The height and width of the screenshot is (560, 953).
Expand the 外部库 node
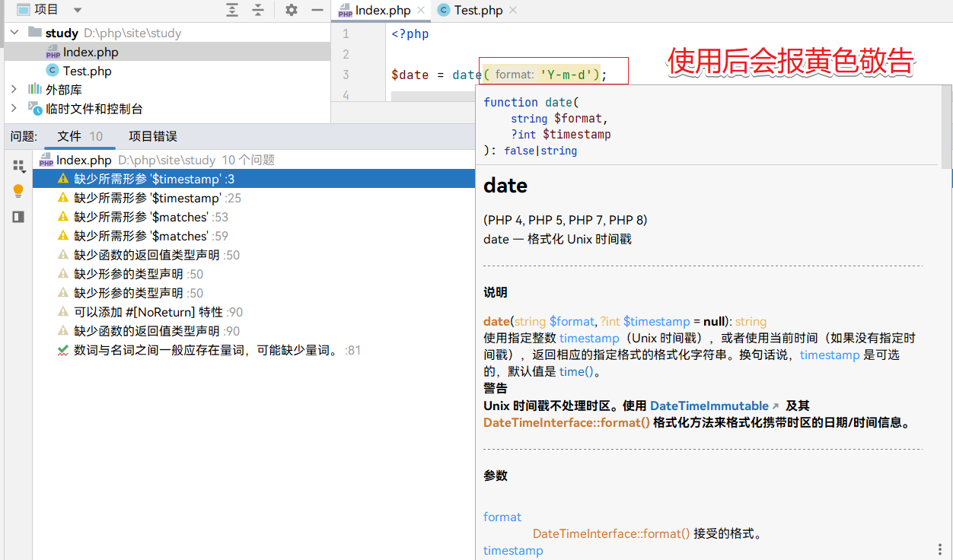[14, 90]
